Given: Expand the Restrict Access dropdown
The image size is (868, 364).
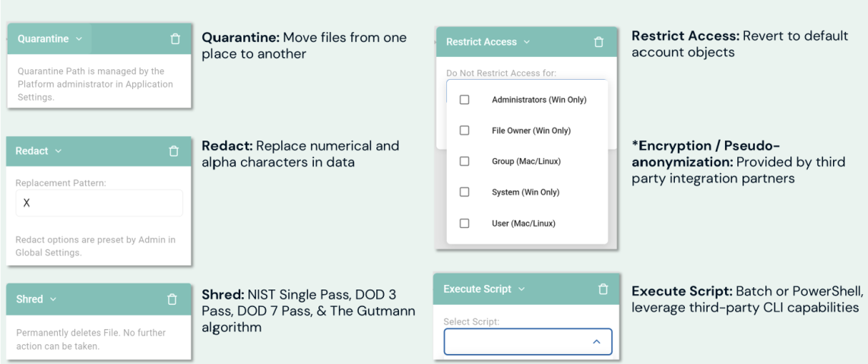Looking at the screenshot, I should pos(488,42).
